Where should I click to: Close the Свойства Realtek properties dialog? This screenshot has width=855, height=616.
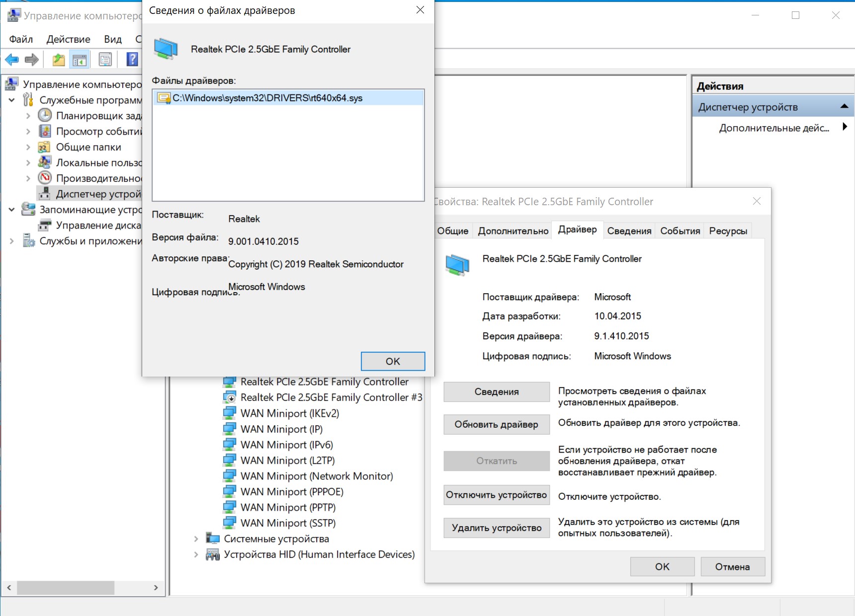click(x=757, y=201)
